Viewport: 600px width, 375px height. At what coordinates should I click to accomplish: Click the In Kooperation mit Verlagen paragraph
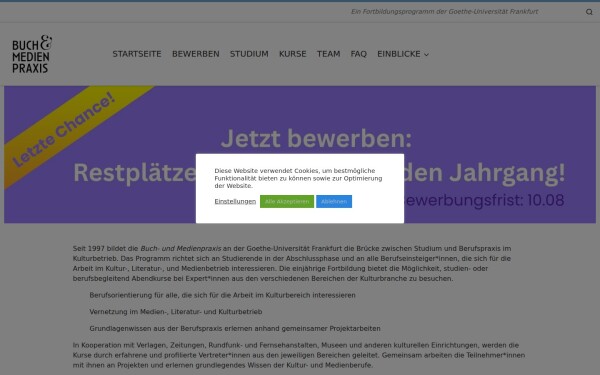click(299, 355)
